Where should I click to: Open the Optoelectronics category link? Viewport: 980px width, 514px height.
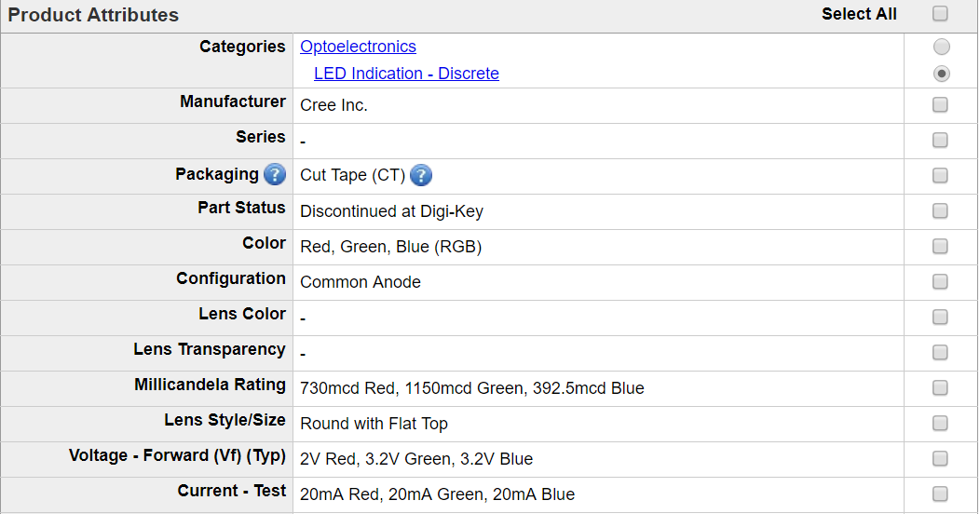point(358,47)
